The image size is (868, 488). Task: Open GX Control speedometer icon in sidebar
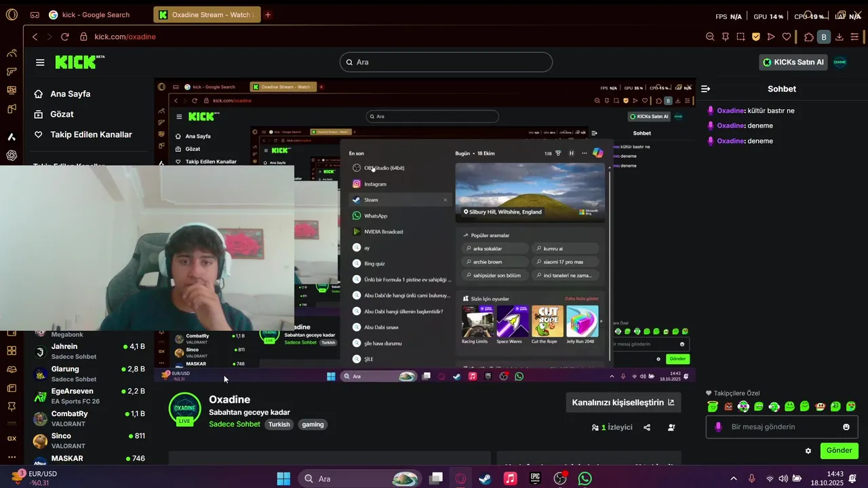[x=12, y=54]
